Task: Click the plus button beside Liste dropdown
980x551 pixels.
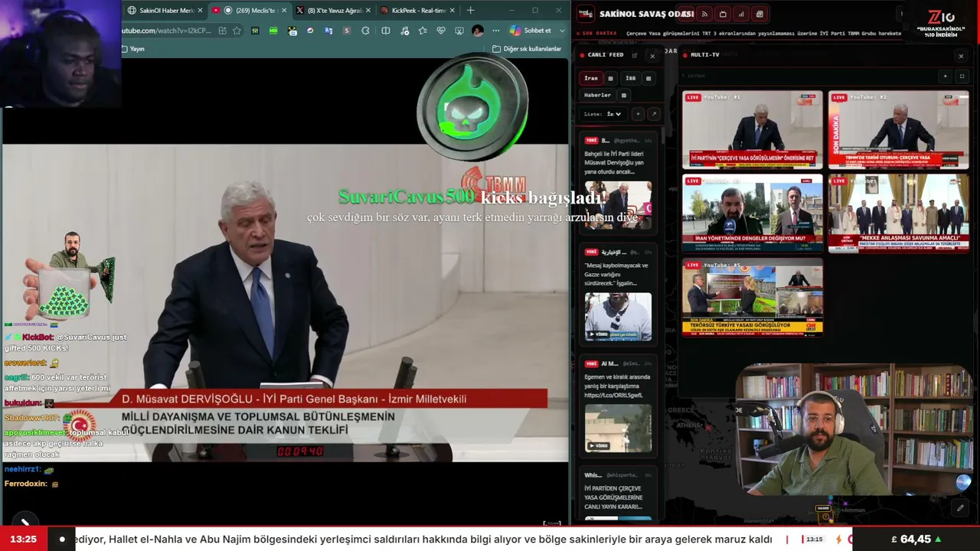Action: (638, 114)
